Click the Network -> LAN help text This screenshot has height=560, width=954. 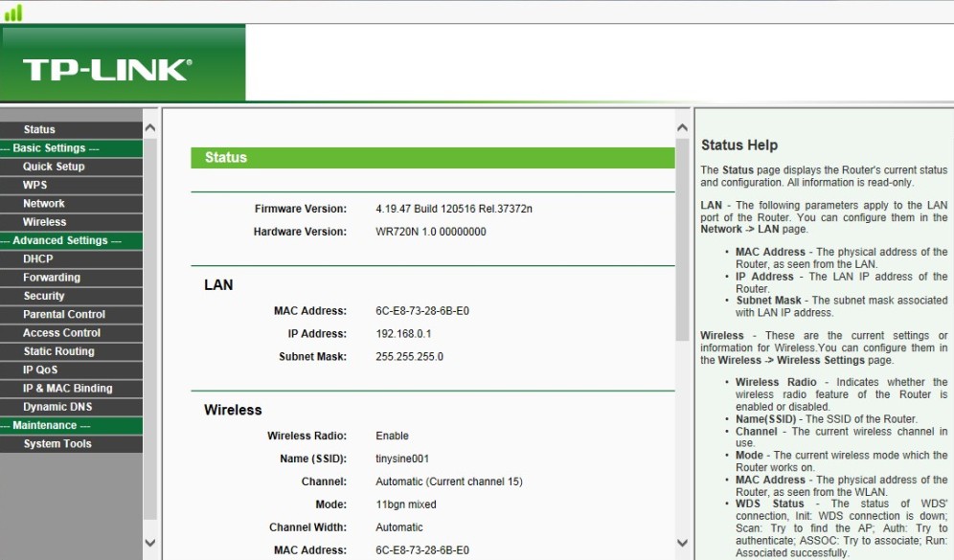click(739, 229)
